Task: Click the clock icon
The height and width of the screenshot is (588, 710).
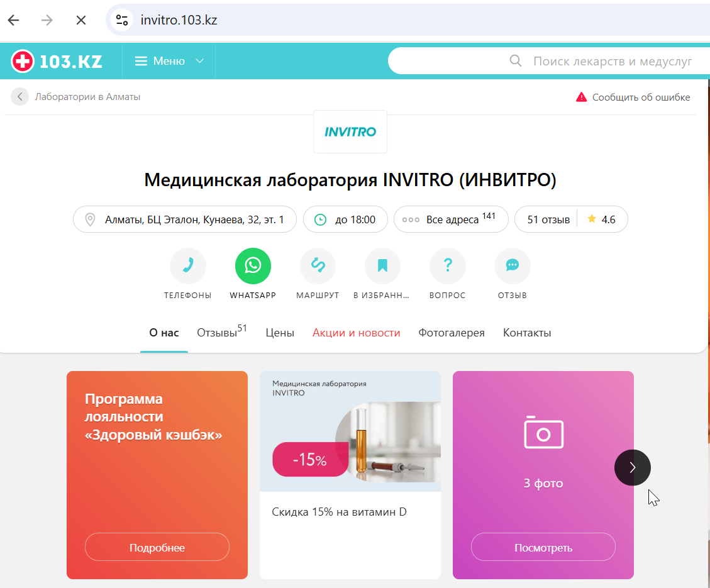Action: point(320,219)
